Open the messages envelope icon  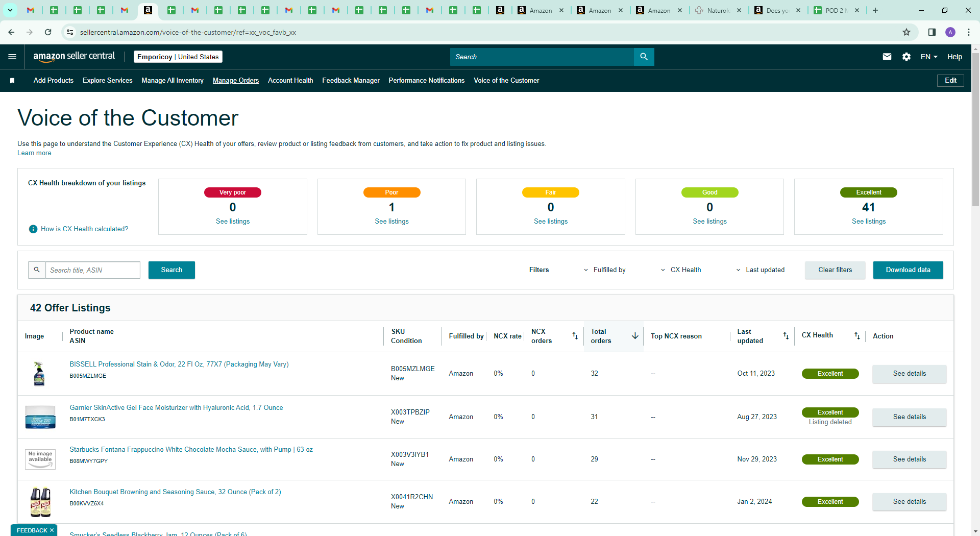pyautogui.click(x=887, y=57)
